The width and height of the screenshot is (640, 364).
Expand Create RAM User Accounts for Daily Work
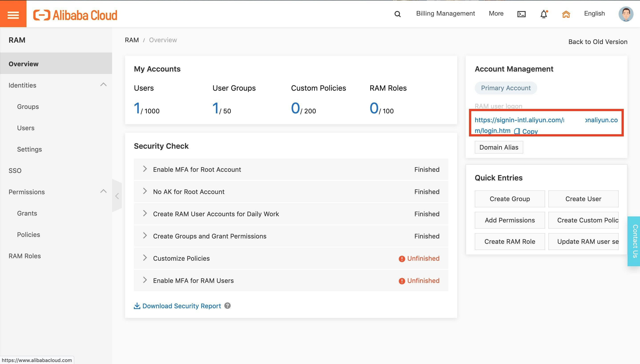click(x=145, y=213)
